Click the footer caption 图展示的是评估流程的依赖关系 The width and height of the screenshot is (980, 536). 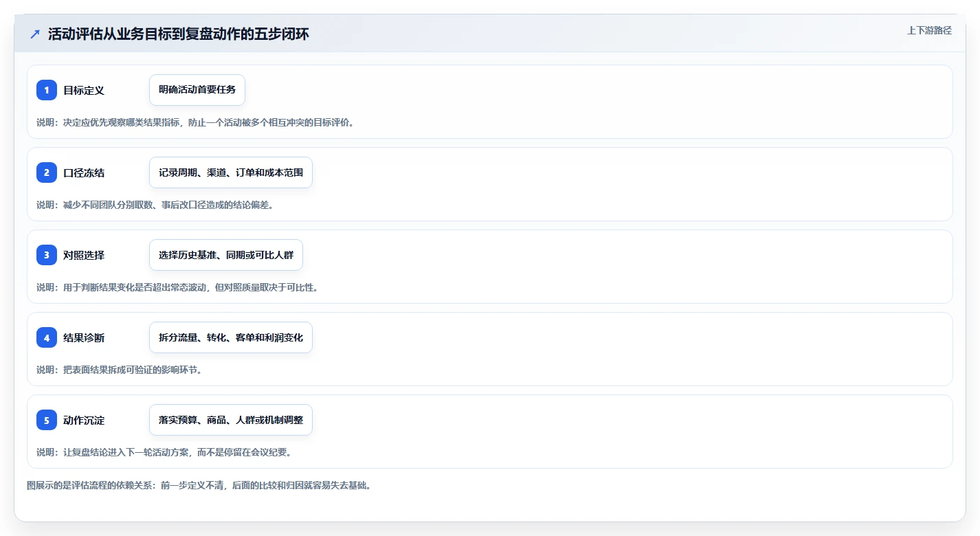pos(199,485)
